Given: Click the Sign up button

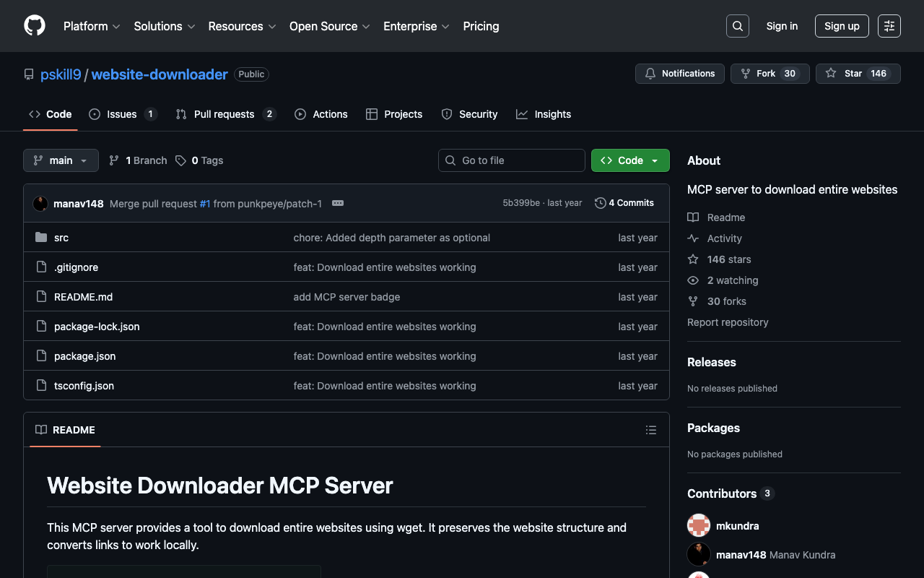Looking at the screenshot, I should point(841,26).
